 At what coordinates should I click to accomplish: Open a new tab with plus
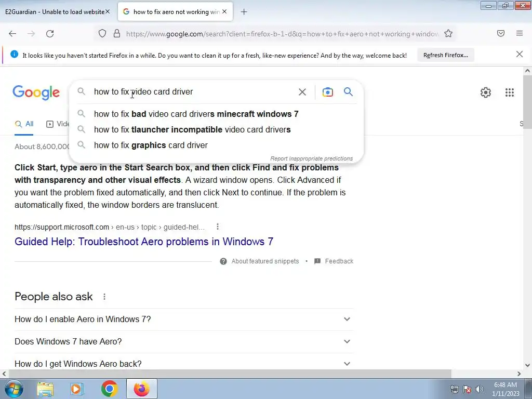pos(244,12)
